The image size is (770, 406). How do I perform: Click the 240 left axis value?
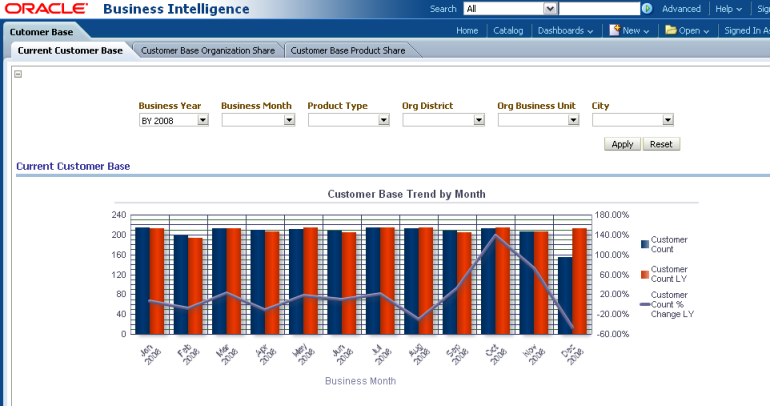click(119, 215)
